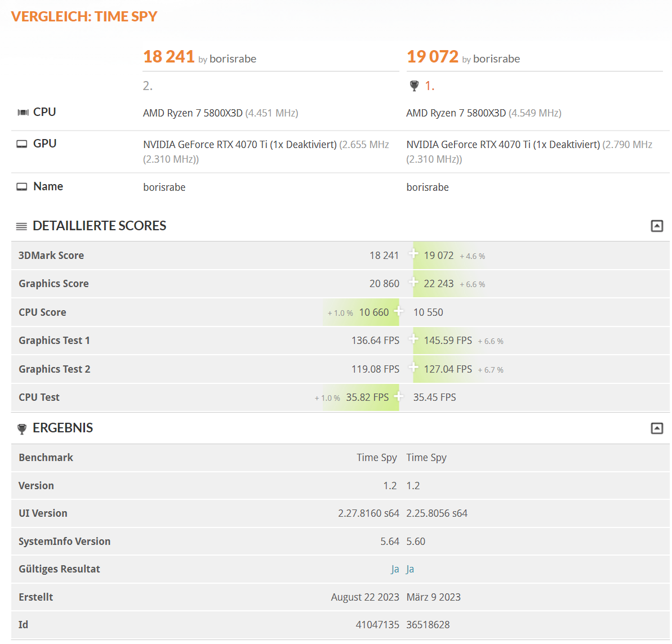Select RTX 4070 Ti text with 2.655 MHz

tap(266, 151)
